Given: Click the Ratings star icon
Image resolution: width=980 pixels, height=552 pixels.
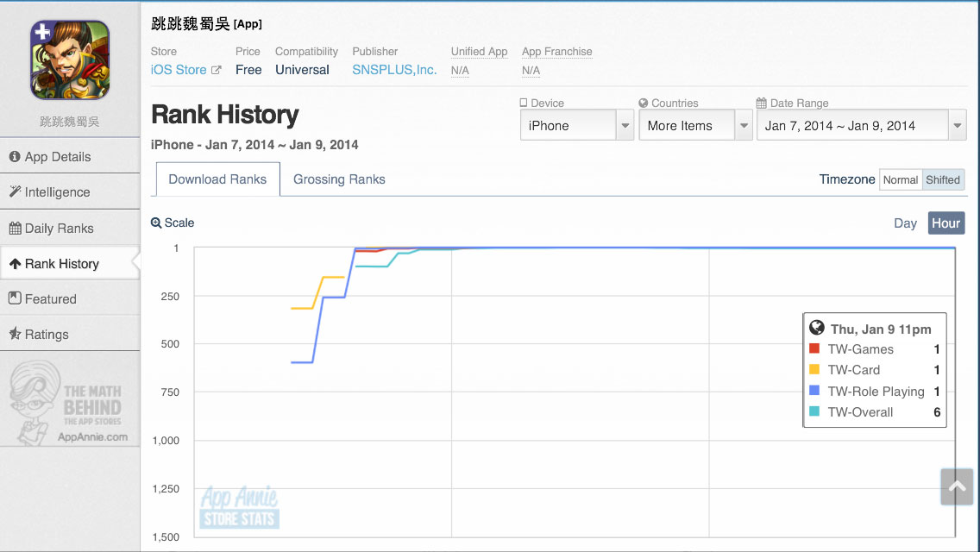Looking at the screenshot, I should point(15,333).
